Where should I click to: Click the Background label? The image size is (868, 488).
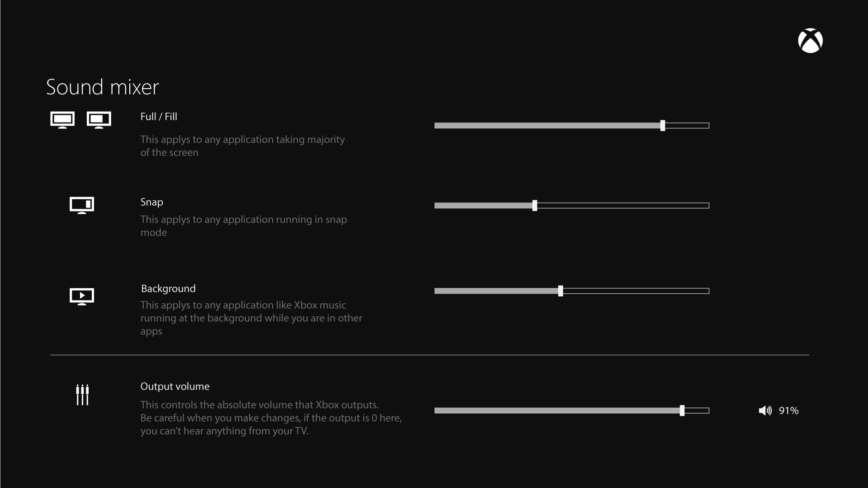[168, 288]
